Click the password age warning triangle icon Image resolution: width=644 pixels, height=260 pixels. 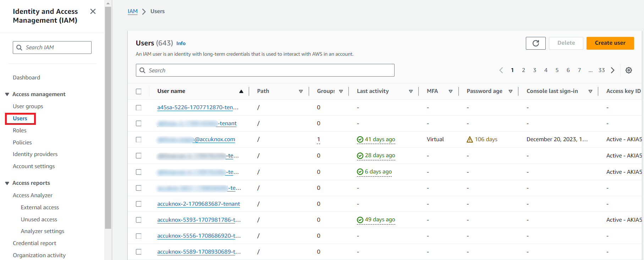click(470, 139)
